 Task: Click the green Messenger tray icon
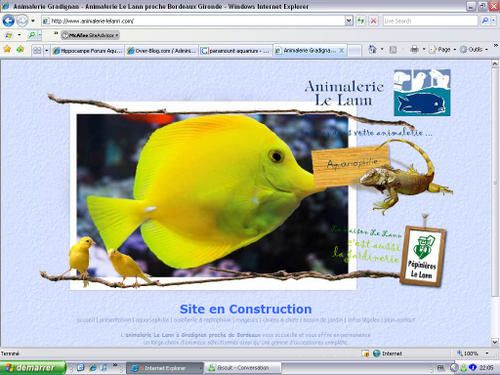point(463,368)
